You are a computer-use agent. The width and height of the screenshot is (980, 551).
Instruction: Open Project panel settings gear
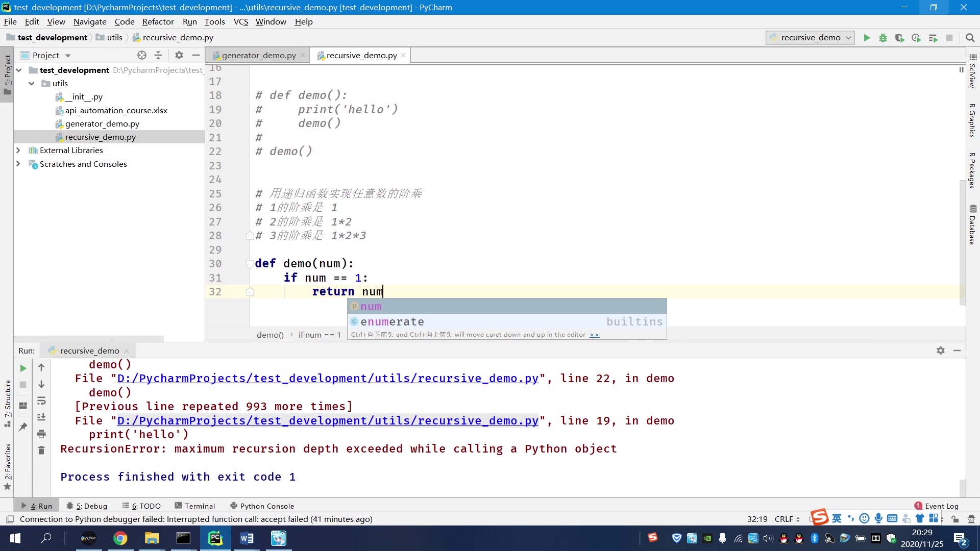pos(179,55)
